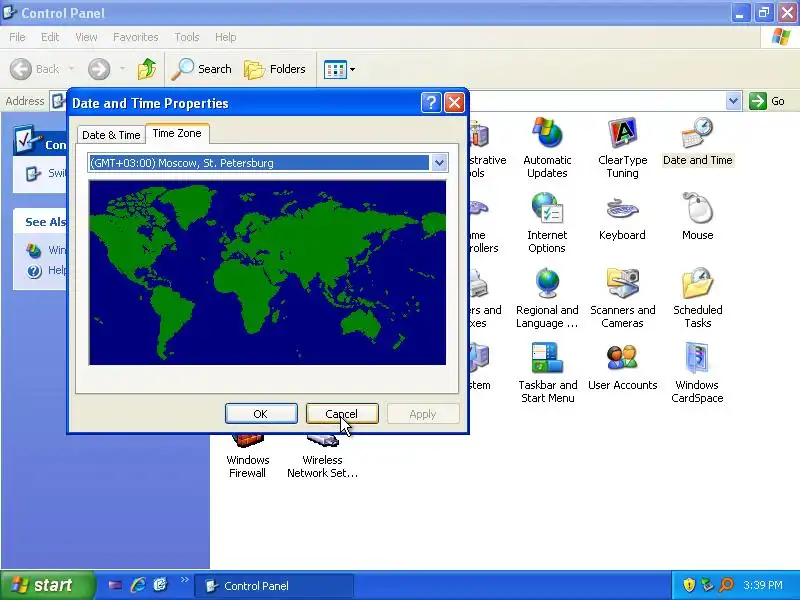Image resolution: width=800 pixels, height=600 pixels.
Task: Open the Windows Firewall icon
Action: coord(247,458)
